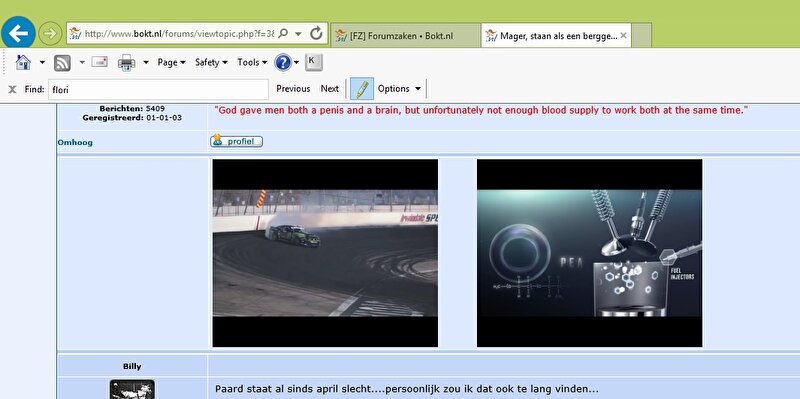Open the Find bar Options dropdown

point(399,89)
